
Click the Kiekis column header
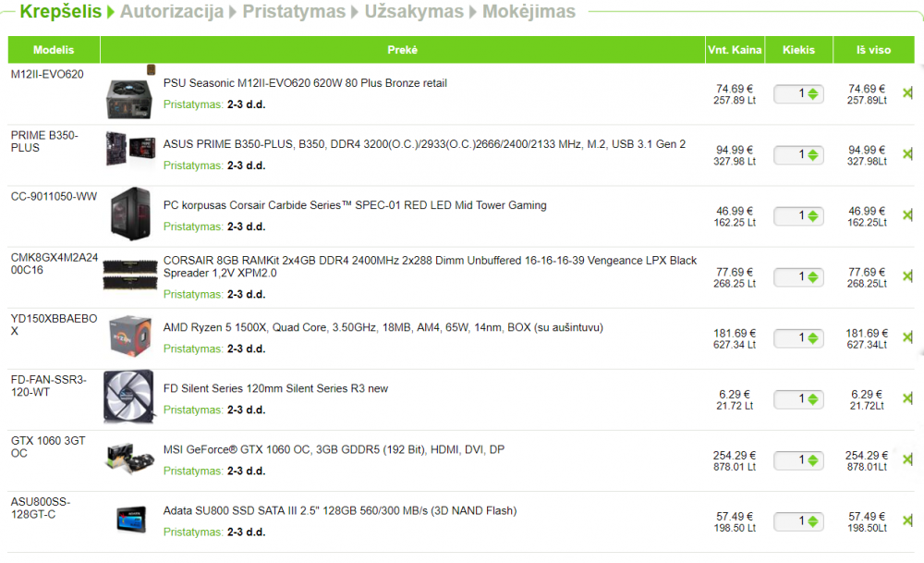pyautogui.click(x=798, y=50)
